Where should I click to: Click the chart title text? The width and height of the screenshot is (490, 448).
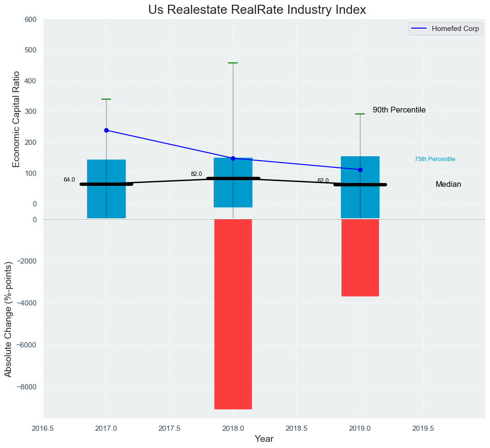coord(257,10)
